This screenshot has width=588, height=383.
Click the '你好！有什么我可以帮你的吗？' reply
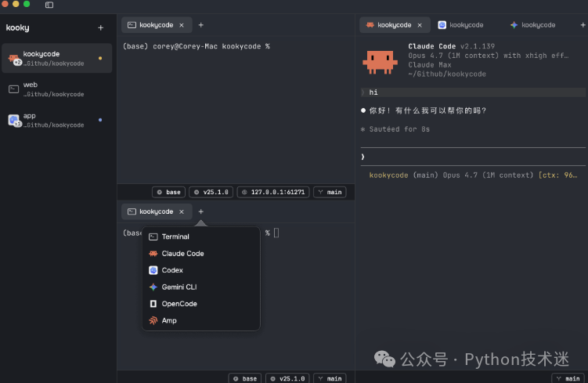point(427,110)
